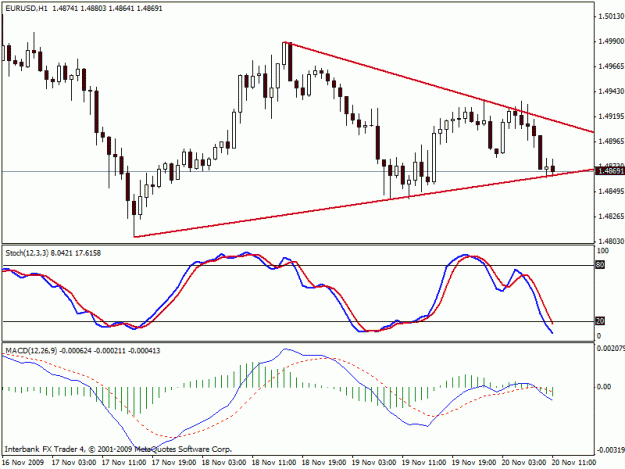Click the 19 Nov 03:00 time label
The image size is (625, 469).
pyautogui.click(x=374, y=463)
